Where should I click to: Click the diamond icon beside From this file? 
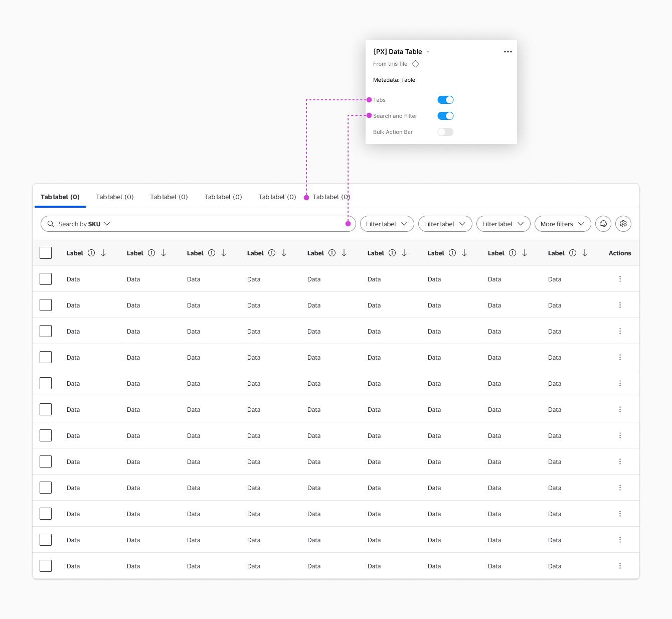point(415,64)
